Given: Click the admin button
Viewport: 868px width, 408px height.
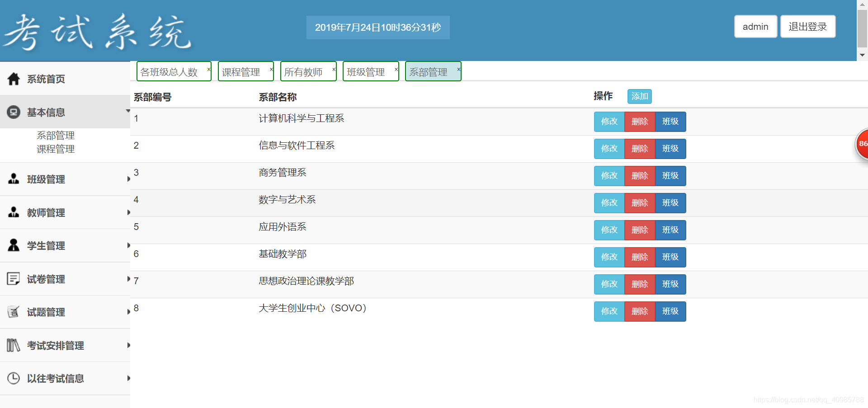Looking at the screenshot, I should pyautogui.click(x=755, y=27).
